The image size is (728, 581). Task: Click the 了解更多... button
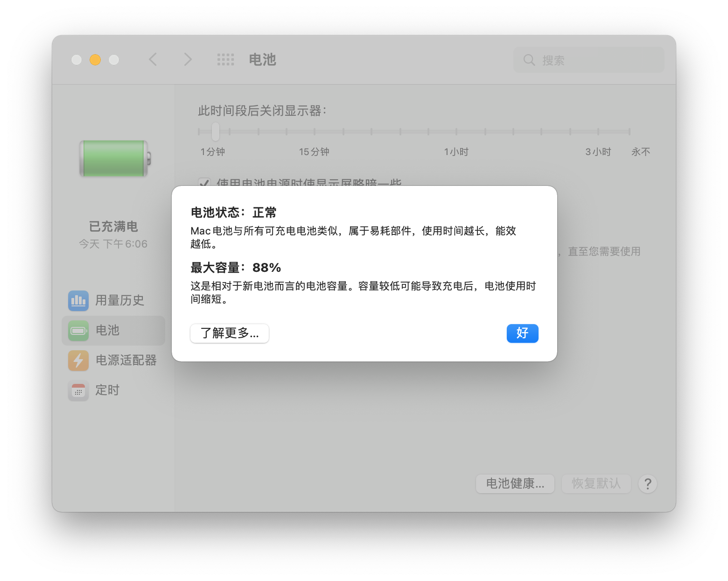coord(229,333)
